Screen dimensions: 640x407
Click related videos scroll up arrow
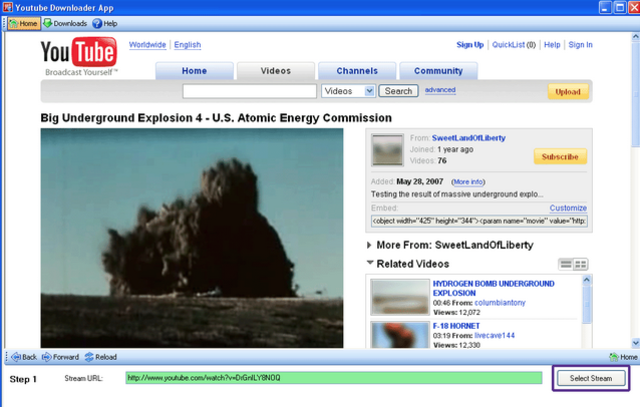point(587,280)
